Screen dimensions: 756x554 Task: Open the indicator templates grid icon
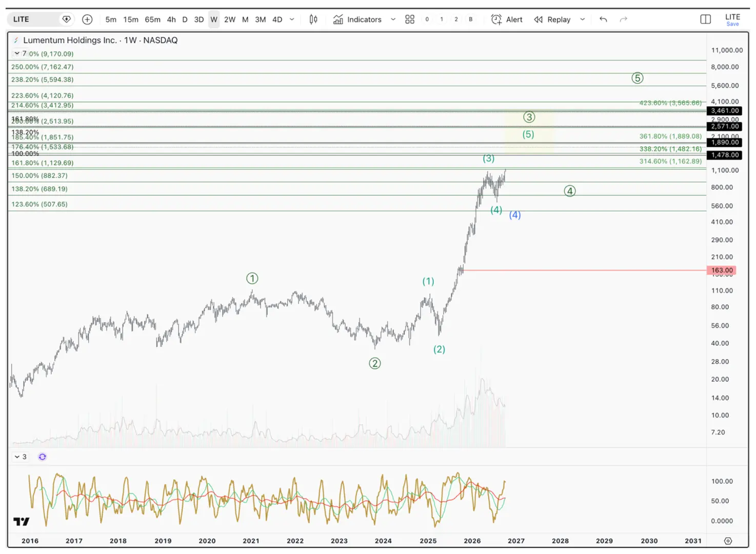click(410, 19)
